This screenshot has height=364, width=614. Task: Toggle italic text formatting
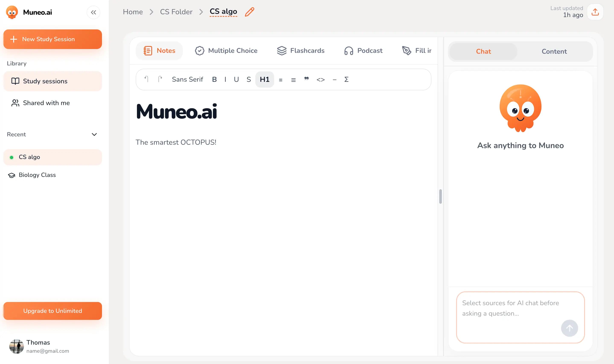coord(225,79)
